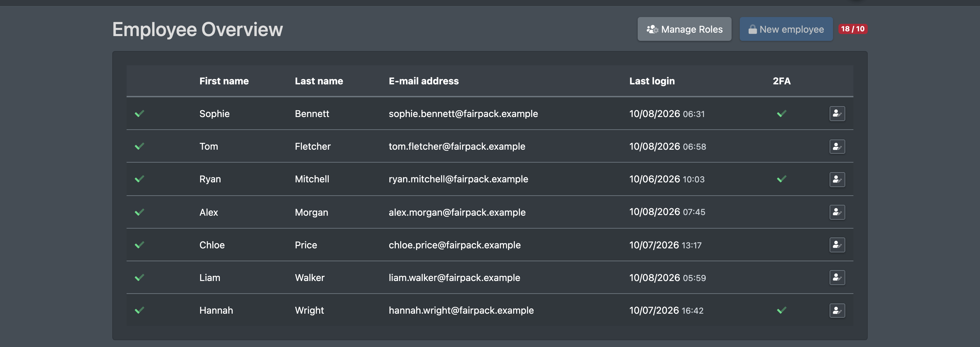Click active checkmark in Hannah's row

click(x=139, y=310)
